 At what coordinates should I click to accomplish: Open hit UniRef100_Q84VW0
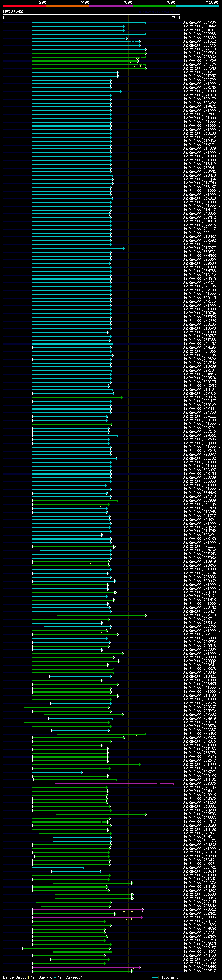tap(199, 23)
